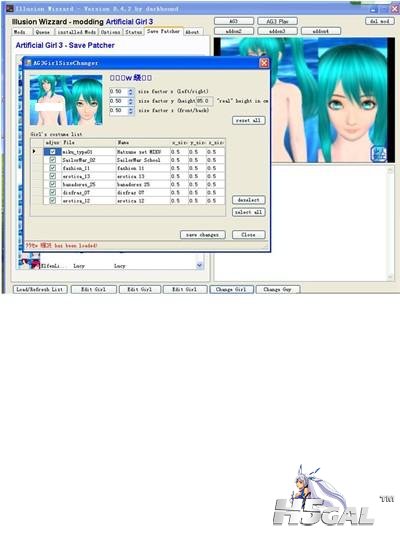
Task: Click the girl list scroll-down arrow
Action: [x=199, y=265]
